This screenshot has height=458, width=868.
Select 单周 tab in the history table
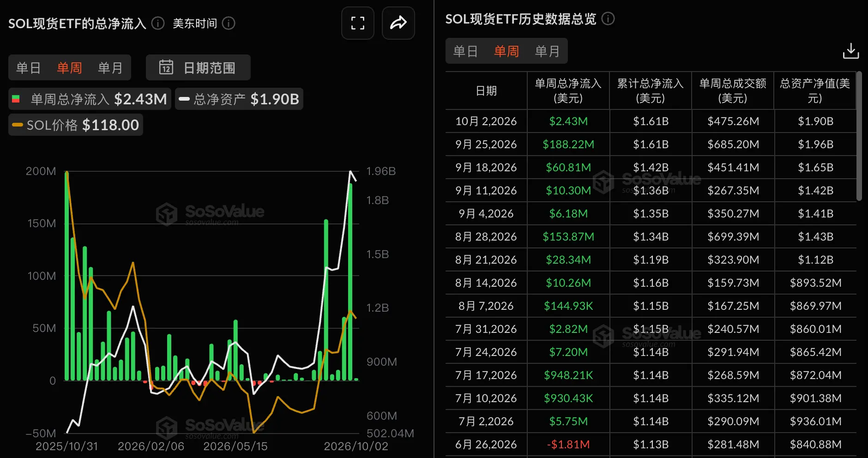(x=506, y=51)
